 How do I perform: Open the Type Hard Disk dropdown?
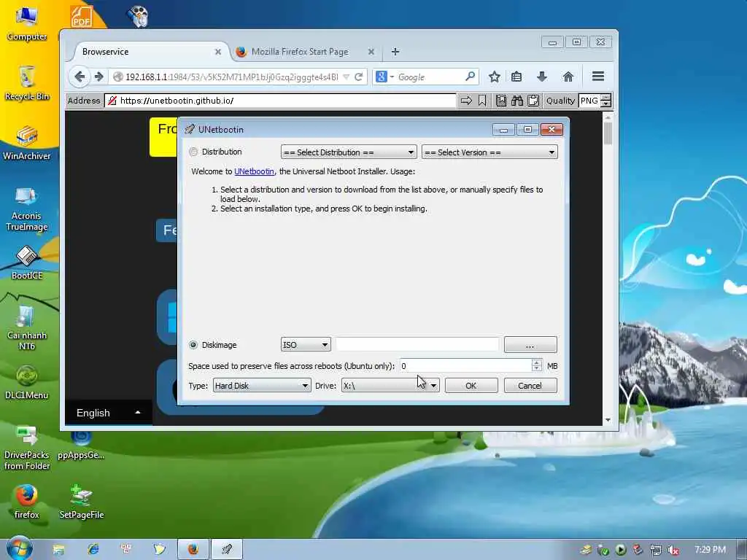(x=262, y=386)
